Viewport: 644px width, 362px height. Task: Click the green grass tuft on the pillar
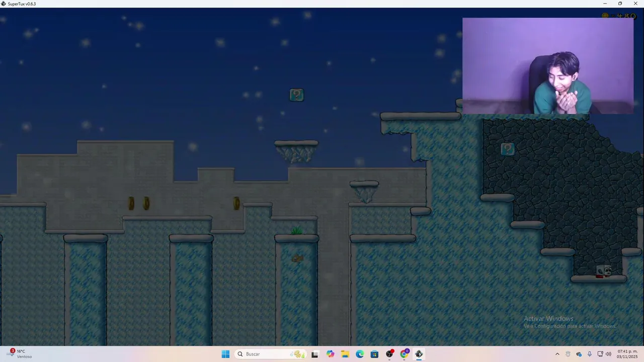[x=296, y=231]
